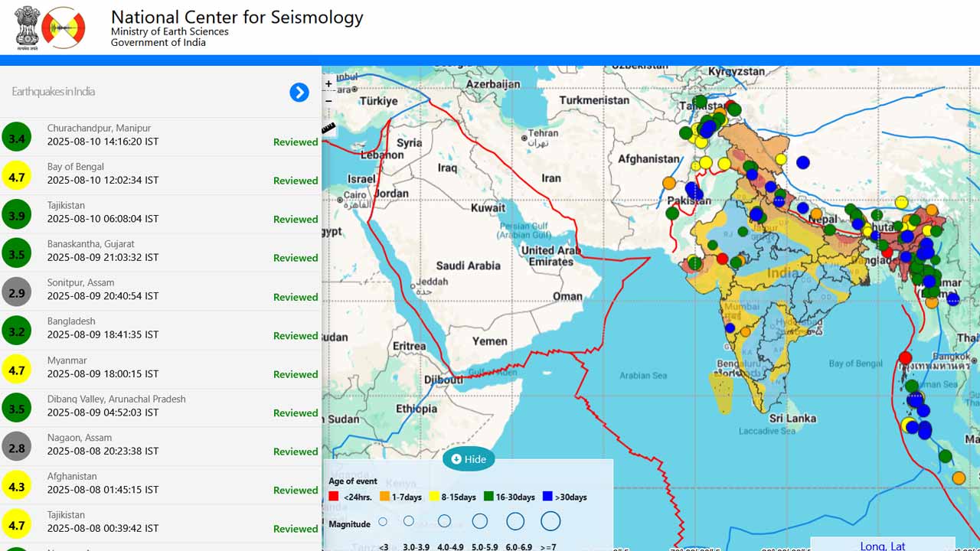Click the red <24hrs legend swatch

point(333,497)
